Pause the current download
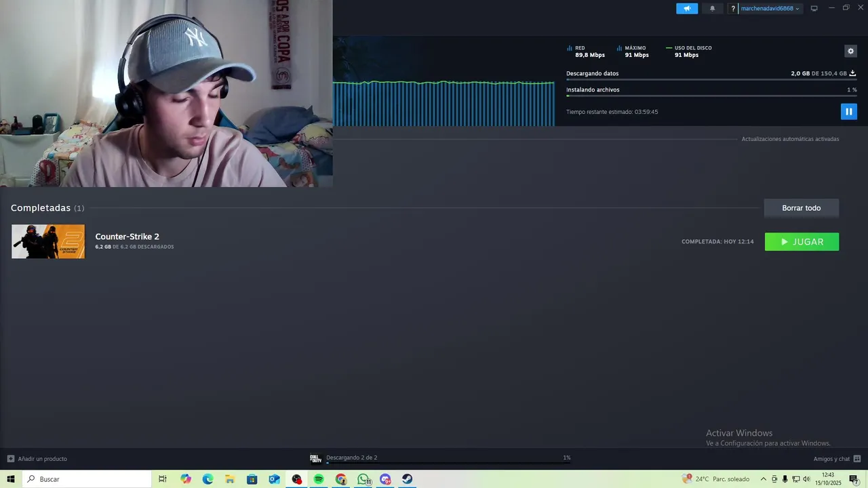This screenshot has width=868, height=488. [848, 111]
